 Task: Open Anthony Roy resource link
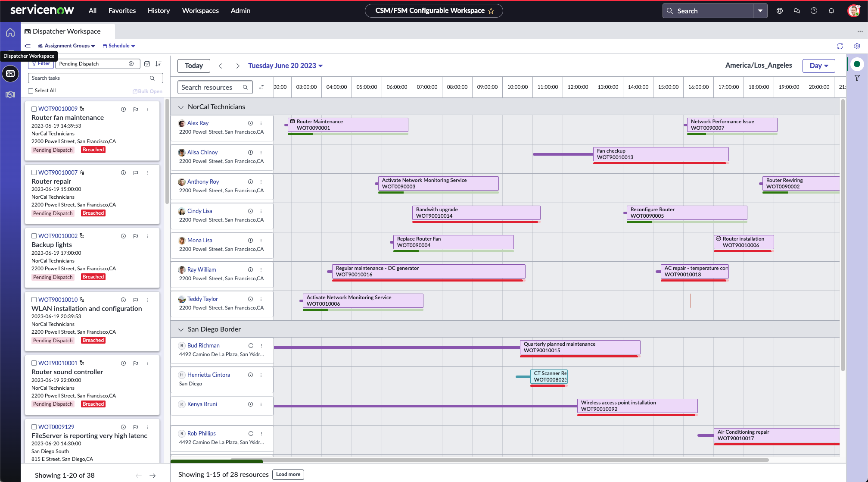(x=203, y=182)
